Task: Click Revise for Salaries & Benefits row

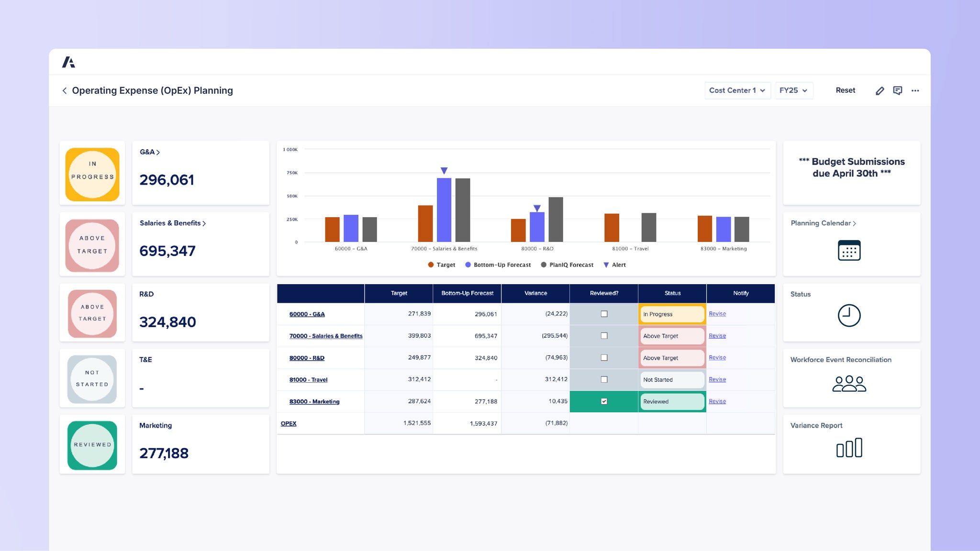Action: click(717, 335)
